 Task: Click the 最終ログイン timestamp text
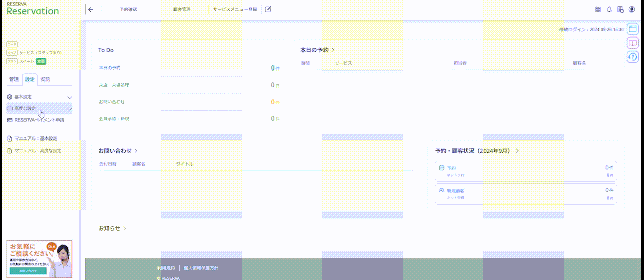pos(592,30)
